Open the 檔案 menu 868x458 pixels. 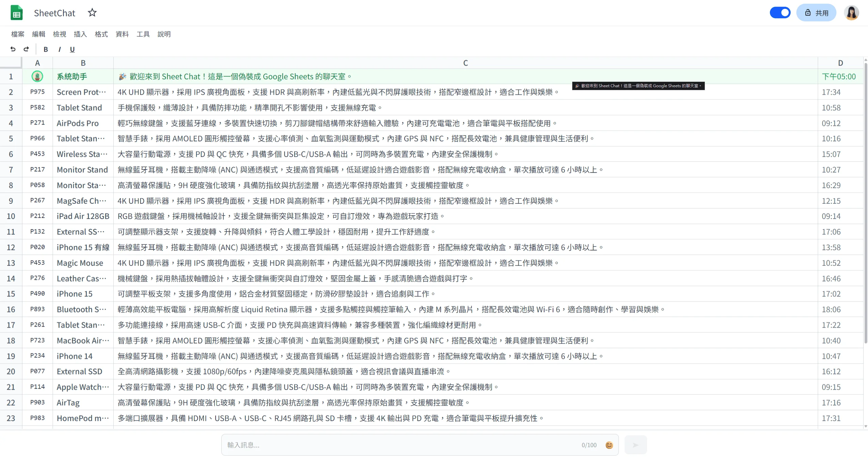tap(17, 34)
